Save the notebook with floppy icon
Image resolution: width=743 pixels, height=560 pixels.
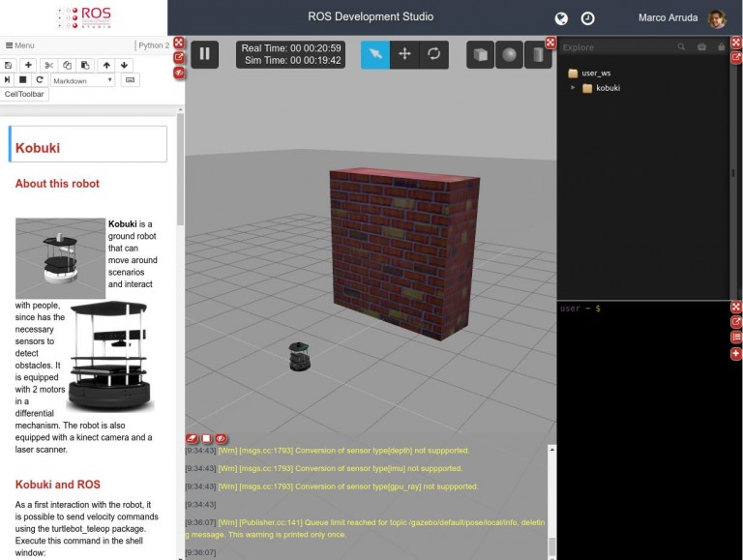8,66
